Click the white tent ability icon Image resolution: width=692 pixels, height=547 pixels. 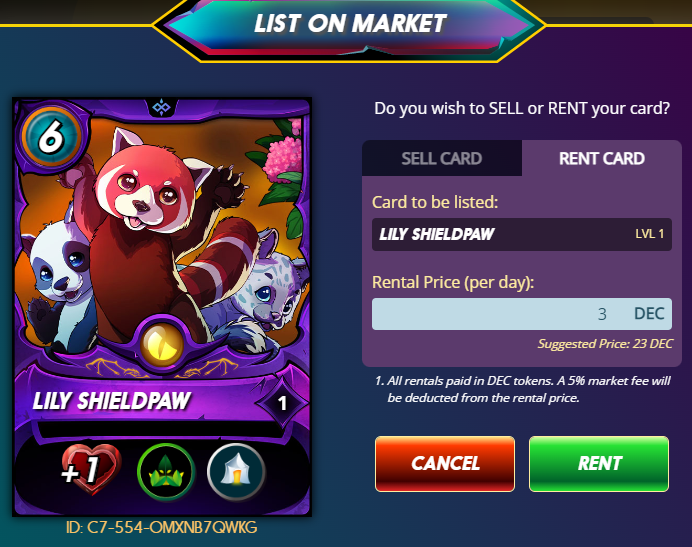[x=236, y=472]
